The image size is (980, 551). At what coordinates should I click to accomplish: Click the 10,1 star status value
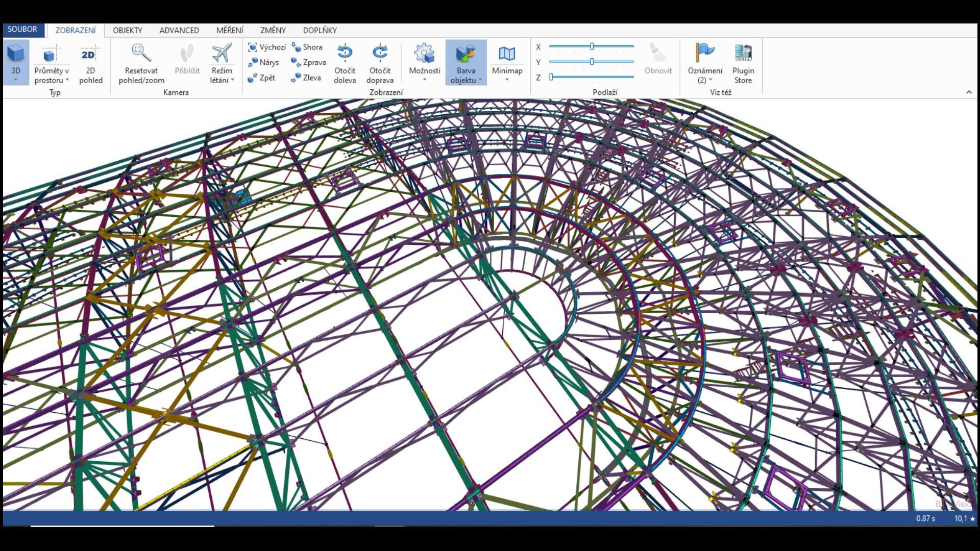[964, 518]
